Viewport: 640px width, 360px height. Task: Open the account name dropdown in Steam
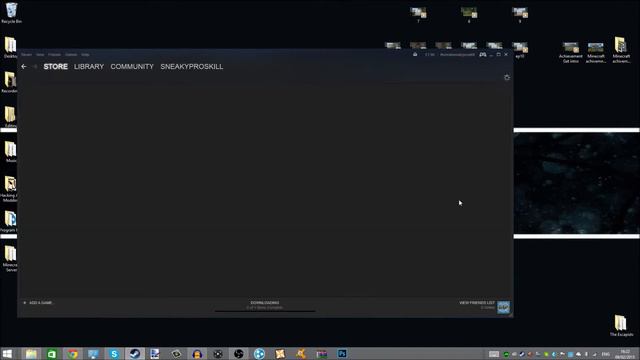[x=457, y=54]
